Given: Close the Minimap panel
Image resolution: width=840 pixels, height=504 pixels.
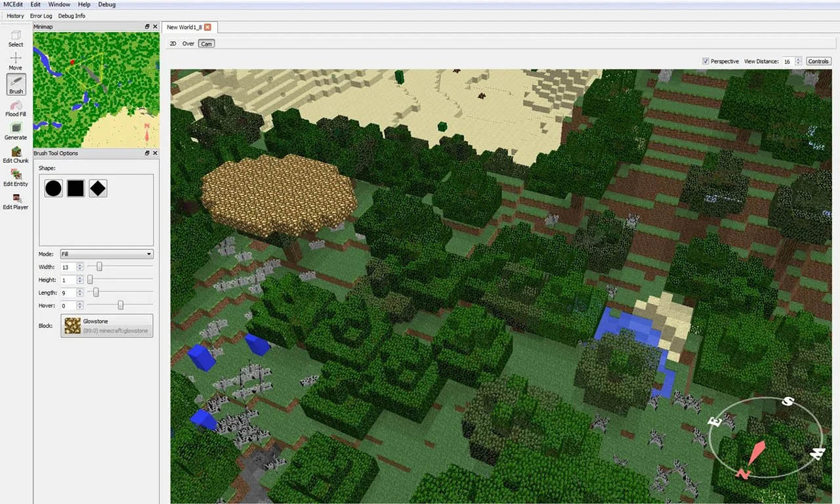Looking at the screenshot, I should (156, 26).
